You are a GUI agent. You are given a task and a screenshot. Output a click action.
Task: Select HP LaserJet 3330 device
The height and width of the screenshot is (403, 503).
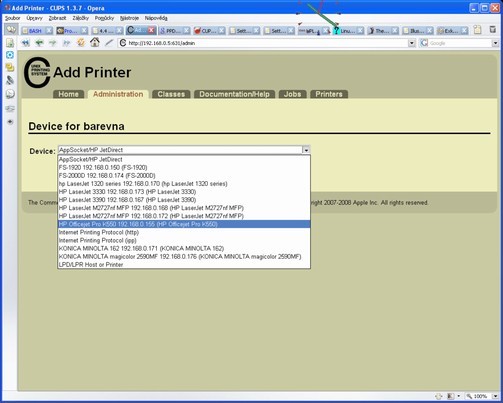[184, 192]
